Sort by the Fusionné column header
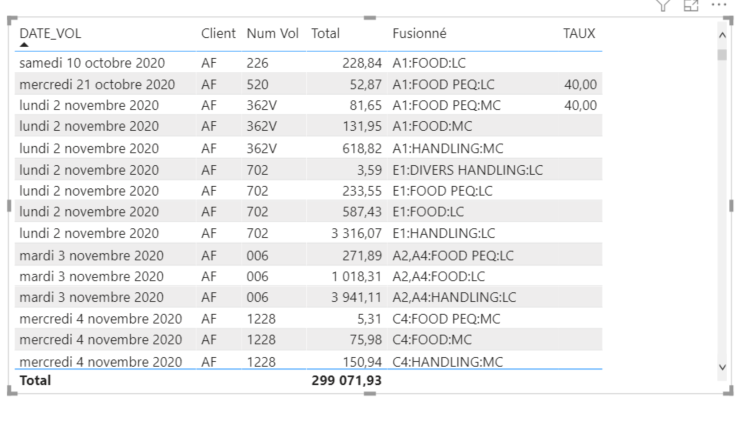This screenshot has width=751, height=432. click(x=420, y=34)
